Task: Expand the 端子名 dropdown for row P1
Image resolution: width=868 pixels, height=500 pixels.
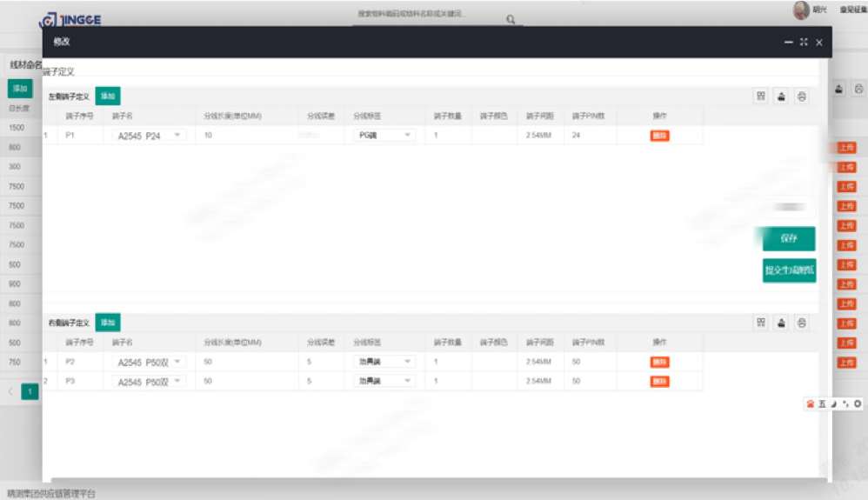Action: 177,135
